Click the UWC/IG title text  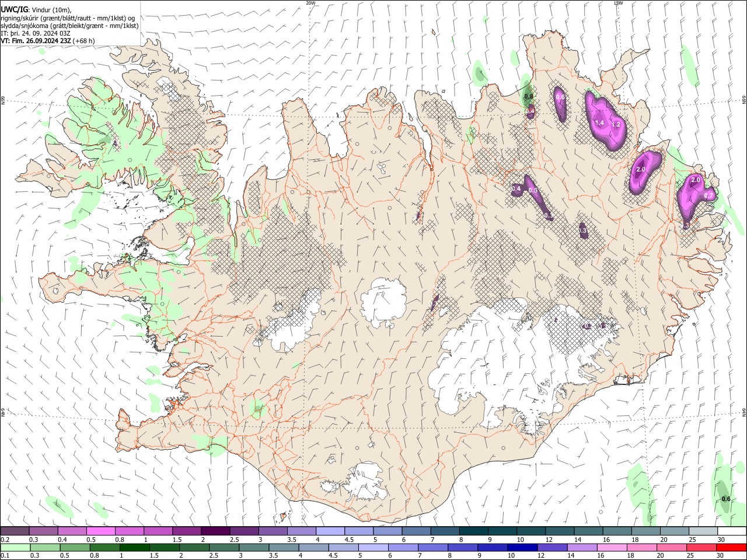click(x=13, y=9)
